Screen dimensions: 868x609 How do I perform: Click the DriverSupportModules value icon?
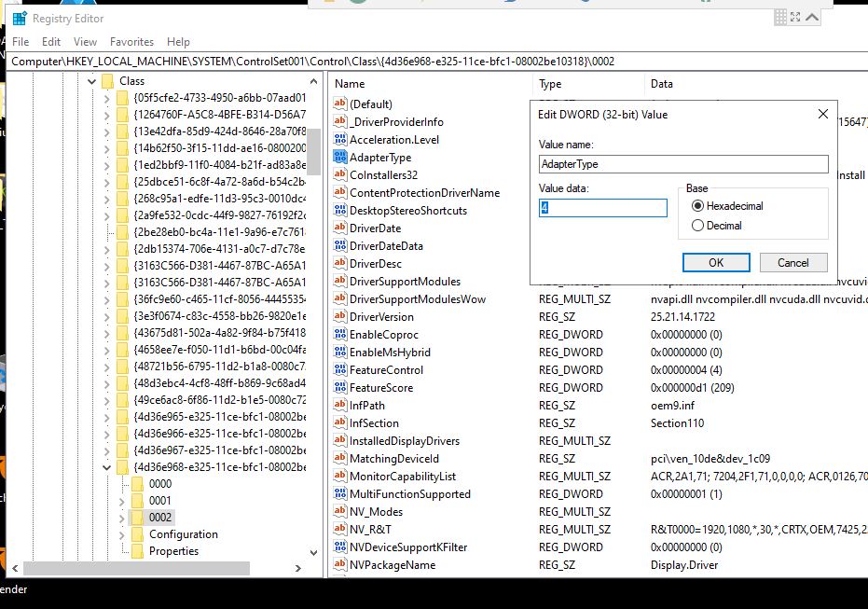[x=340, y=281]
